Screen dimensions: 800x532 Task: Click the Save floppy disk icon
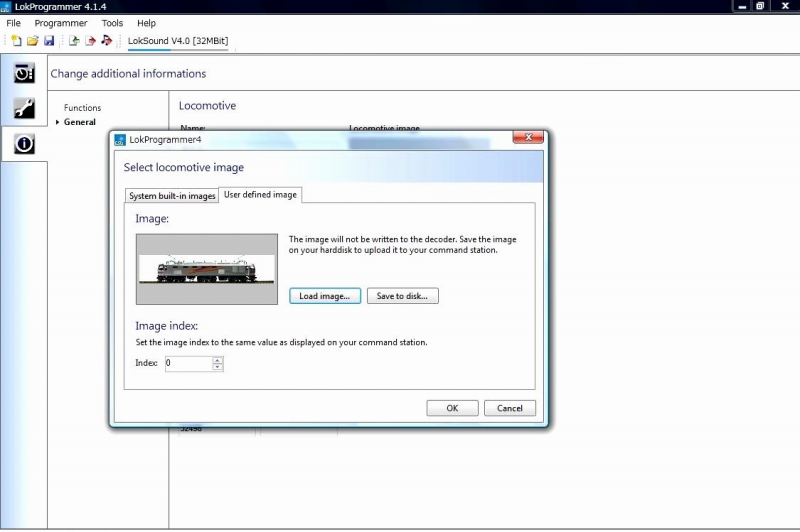[49, 41]
